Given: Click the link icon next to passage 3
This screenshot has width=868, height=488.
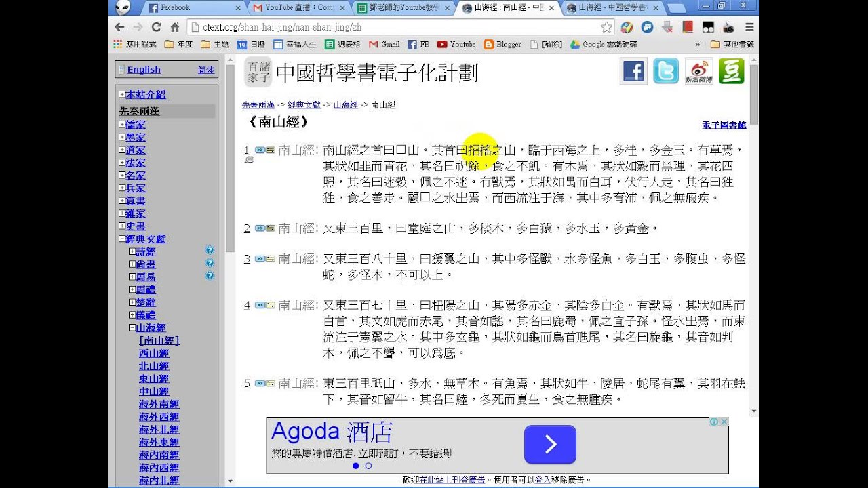Looking at the screenshot, I should (264, 259).
